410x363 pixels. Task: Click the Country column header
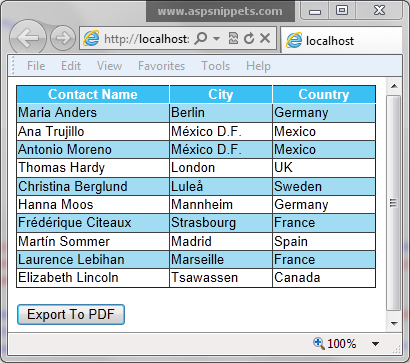(x=324, y=94)
